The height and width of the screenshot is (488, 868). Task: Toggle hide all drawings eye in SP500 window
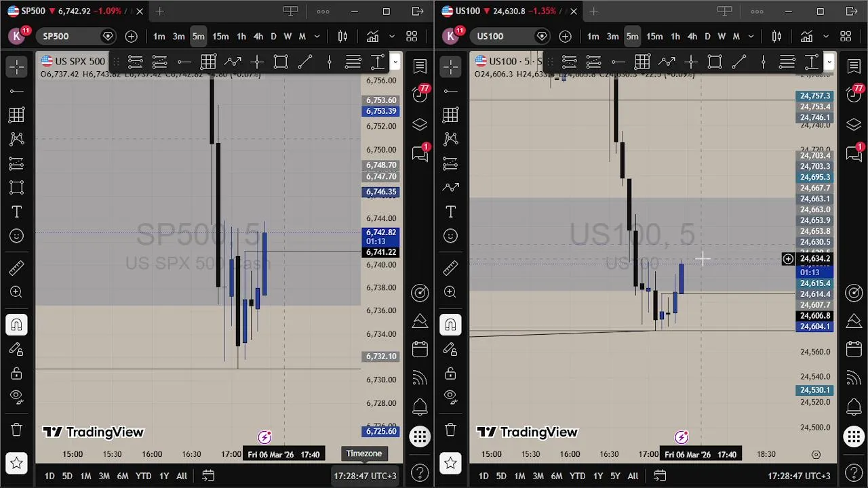click(17, 397)
